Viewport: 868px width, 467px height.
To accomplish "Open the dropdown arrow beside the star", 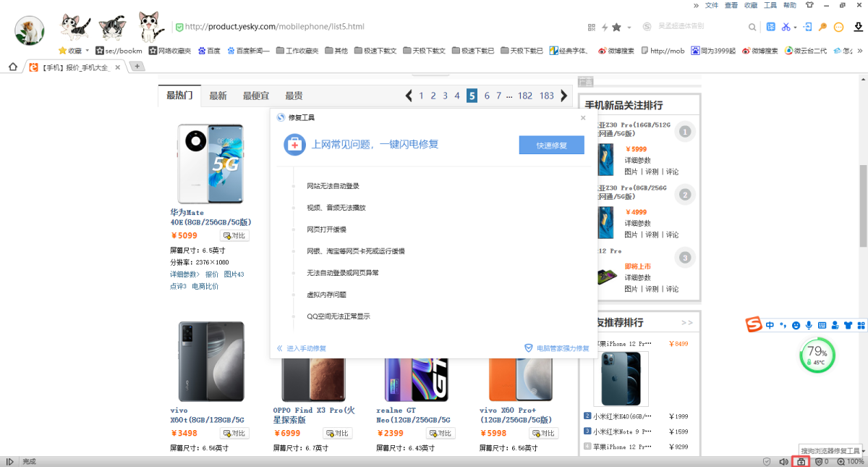I will (x=629, y=28).
